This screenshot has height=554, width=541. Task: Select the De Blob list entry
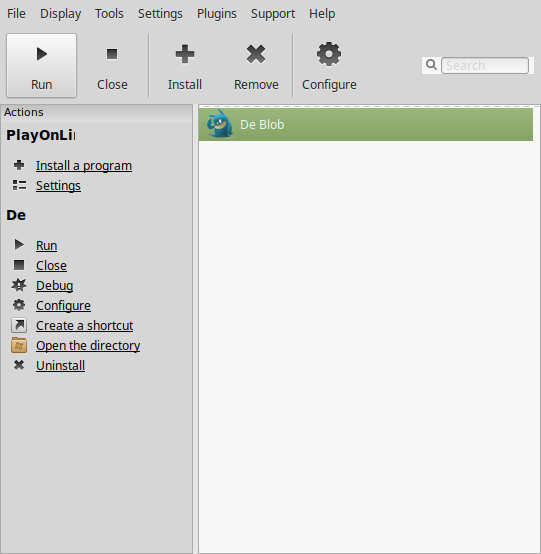click(x=366, y=124)
